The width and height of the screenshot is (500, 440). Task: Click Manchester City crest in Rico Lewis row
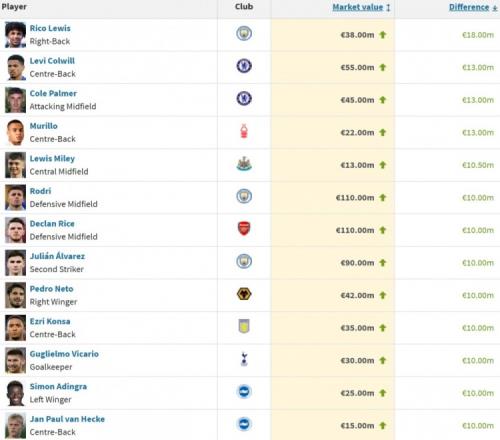[x=244, y=34]
